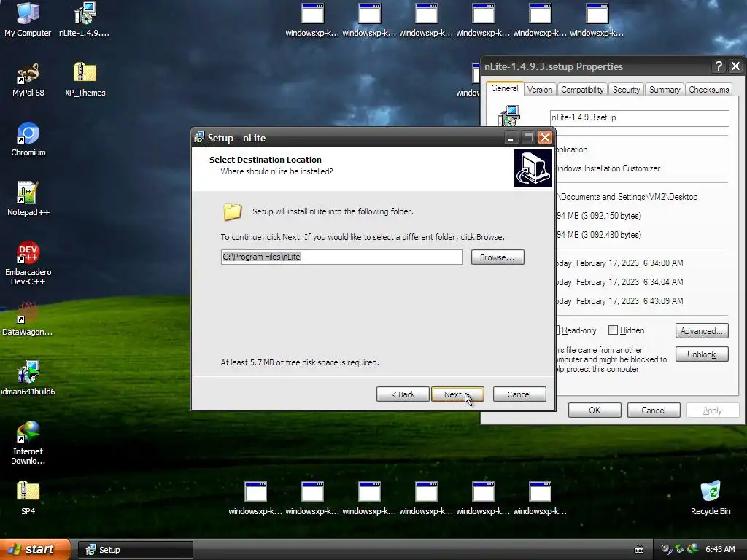Click 'At least 5.7 MB of free disk space' text
Image resolution: width=747 pixels, height=560 pixels.
300,362
